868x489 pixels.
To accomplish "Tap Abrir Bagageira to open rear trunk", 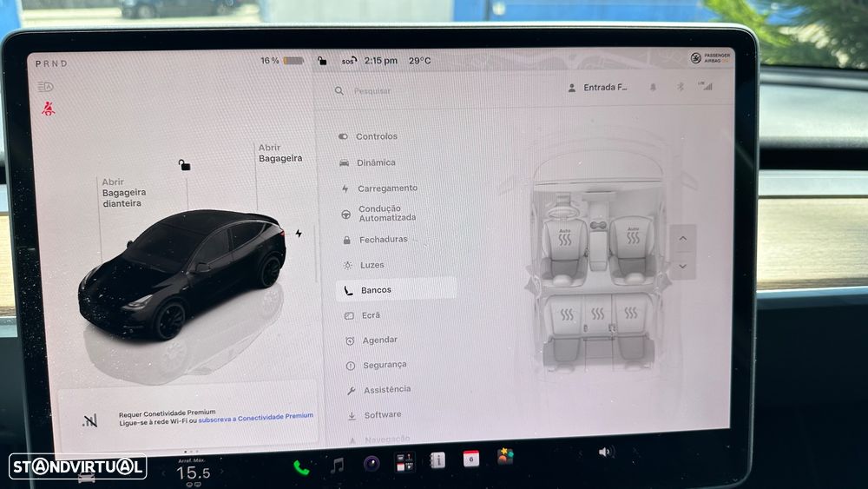I will click(x=280, y=153).
